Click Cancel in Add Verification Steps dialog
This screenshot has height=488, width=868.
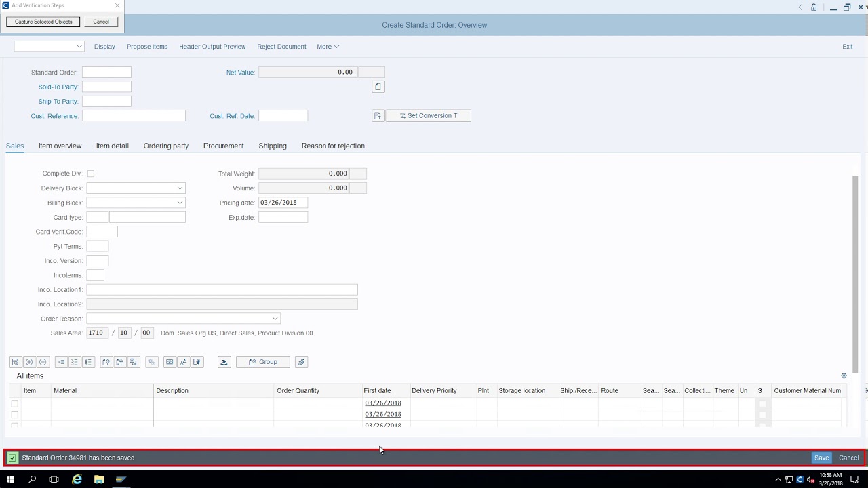101,22
